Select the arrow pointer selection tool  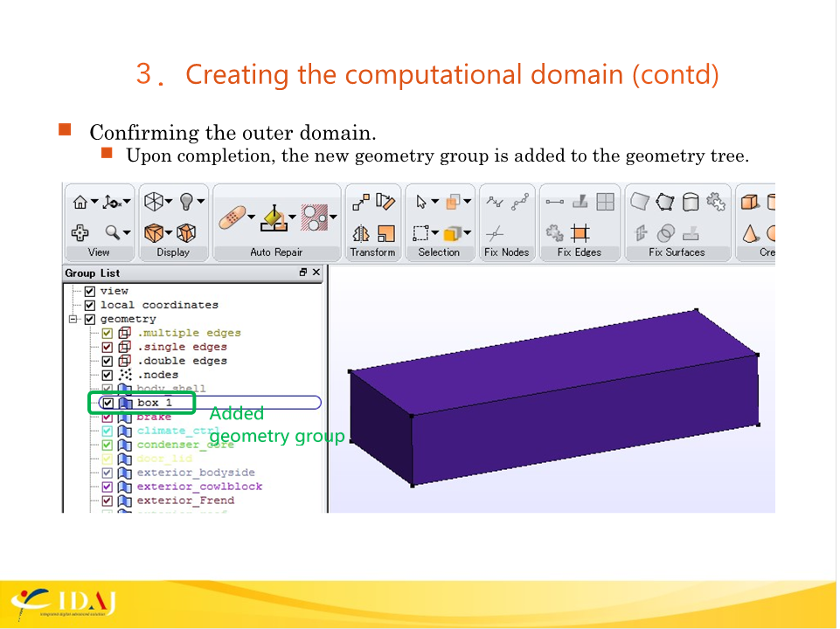click(422, 203)
